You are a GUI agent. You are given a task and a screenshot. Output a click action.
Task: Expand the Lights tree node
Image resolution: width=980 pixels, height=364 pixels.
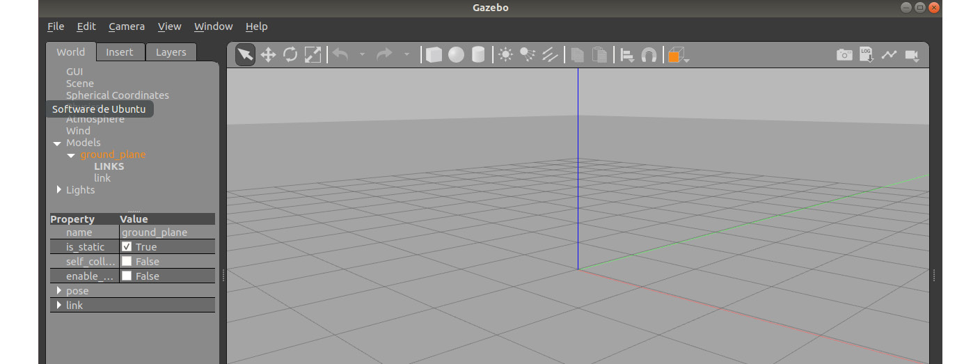(58, 189)
